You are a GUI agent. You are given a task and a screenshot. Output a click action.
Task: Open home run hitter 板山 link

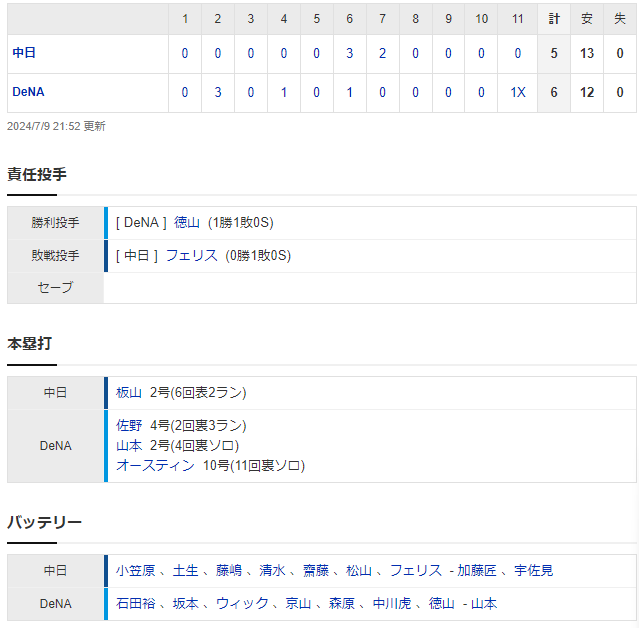[129, 392]
